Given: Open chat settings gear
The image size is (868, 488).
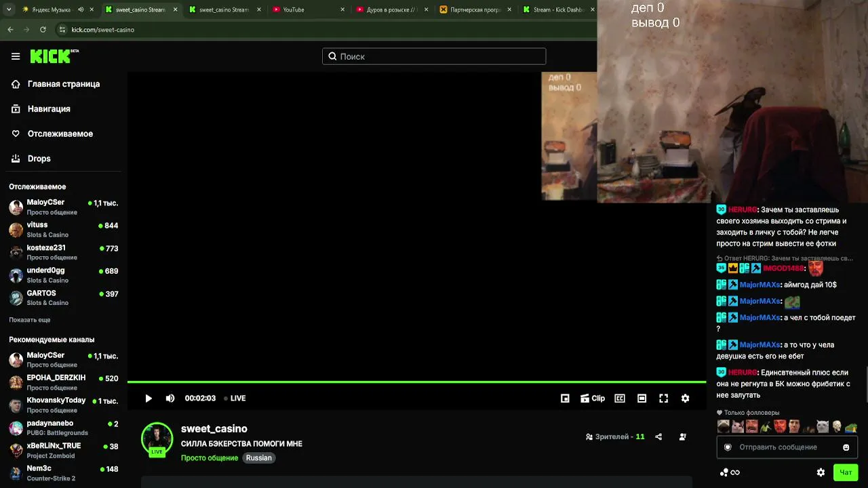Looking at the screenshot, I should point(821,472).
